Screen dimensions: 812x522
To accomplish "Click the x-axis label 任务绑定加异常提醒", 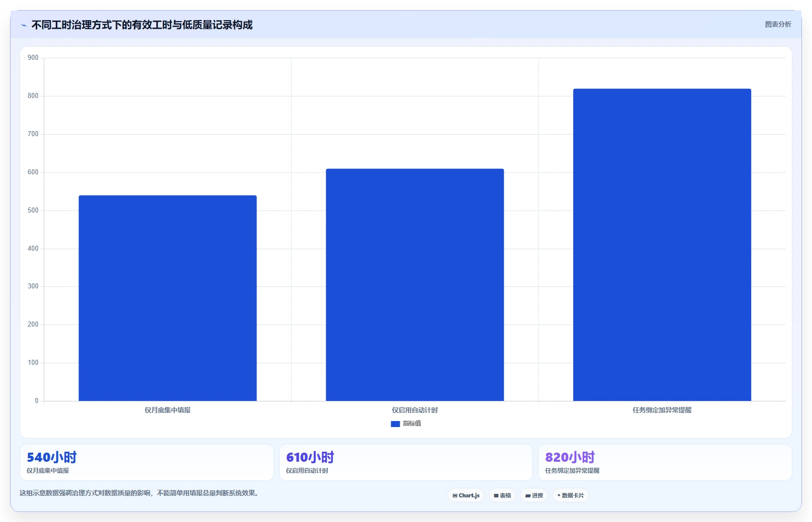I will tap(662, 410).
